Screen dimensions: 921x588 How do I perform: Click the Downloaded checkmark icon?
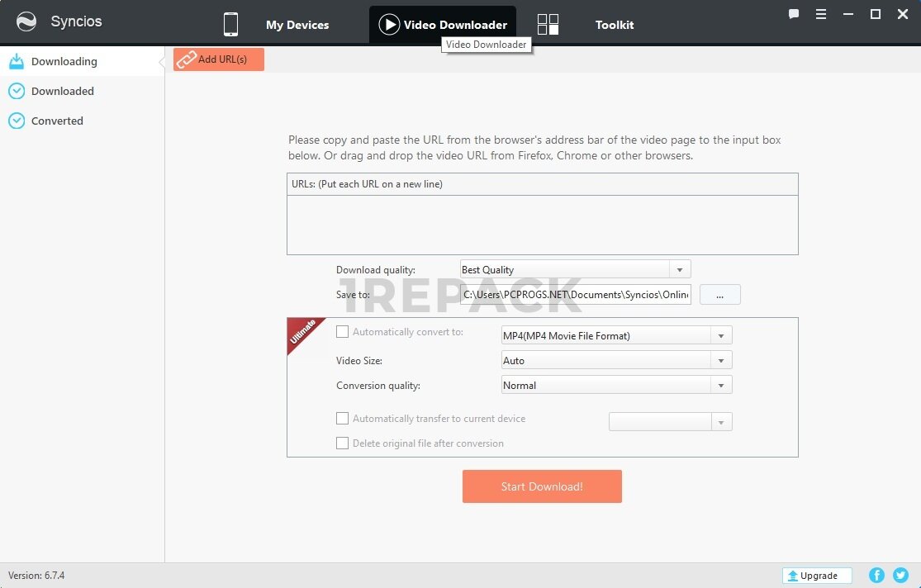pyautogui.click(x=17, y=91)
